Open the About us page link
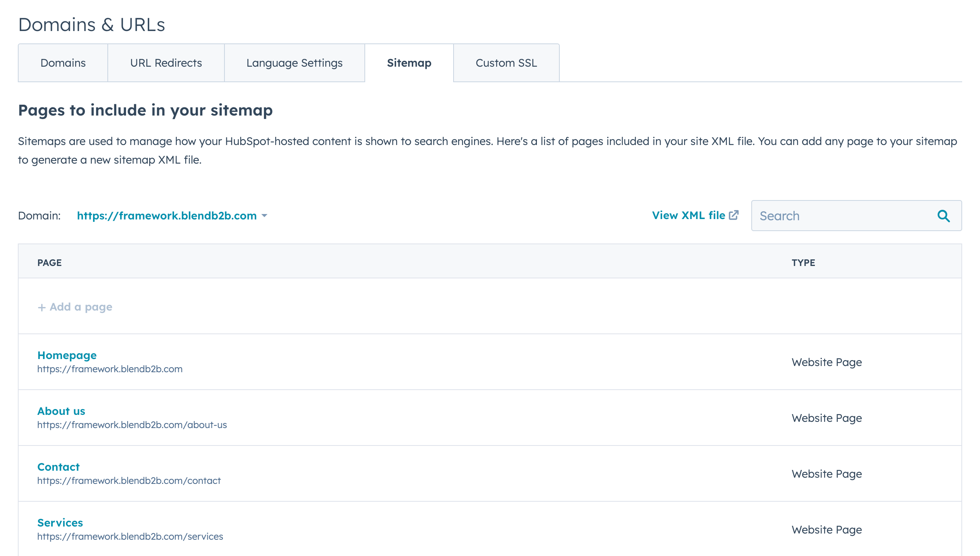This screenshot has width=980, height=556. click(x=61, y=411)
